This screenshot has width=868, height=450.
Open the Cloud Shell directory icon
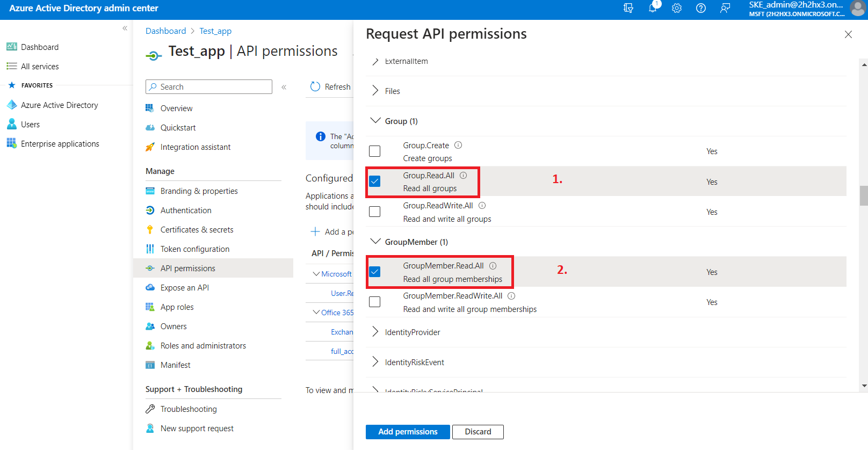coord(628,8)
